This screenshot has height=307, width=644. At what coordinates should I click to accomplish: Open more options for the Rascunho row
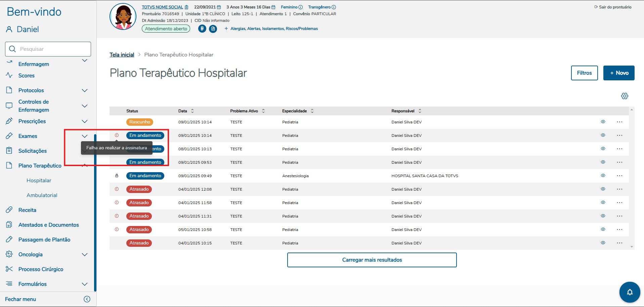coord(619,122)
